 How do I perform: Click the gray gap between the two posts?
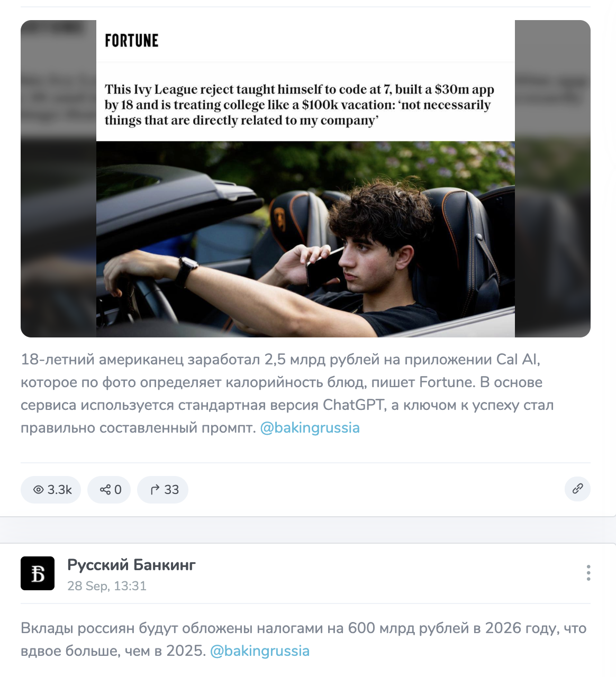(308, 530)
